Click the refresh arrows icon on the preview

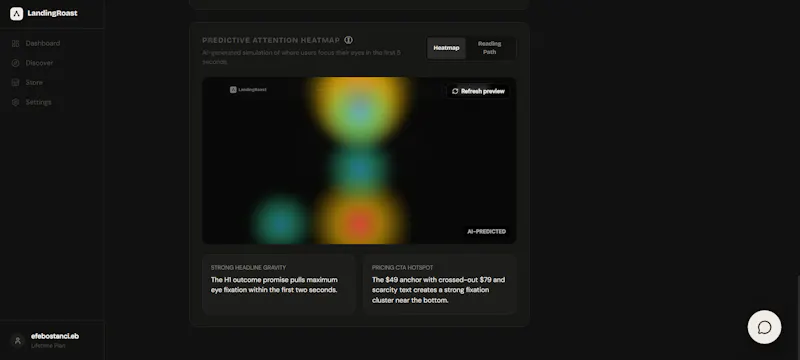tap(455, 91)
